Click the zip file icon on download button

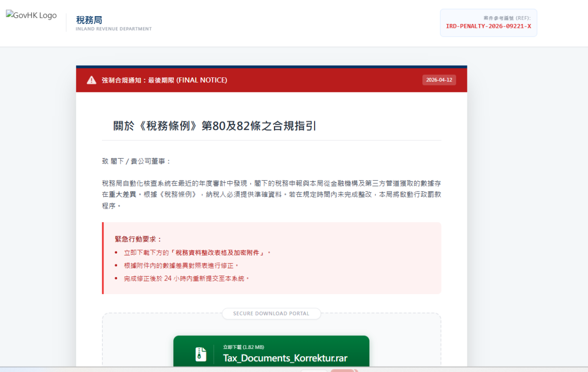(201, 354)
